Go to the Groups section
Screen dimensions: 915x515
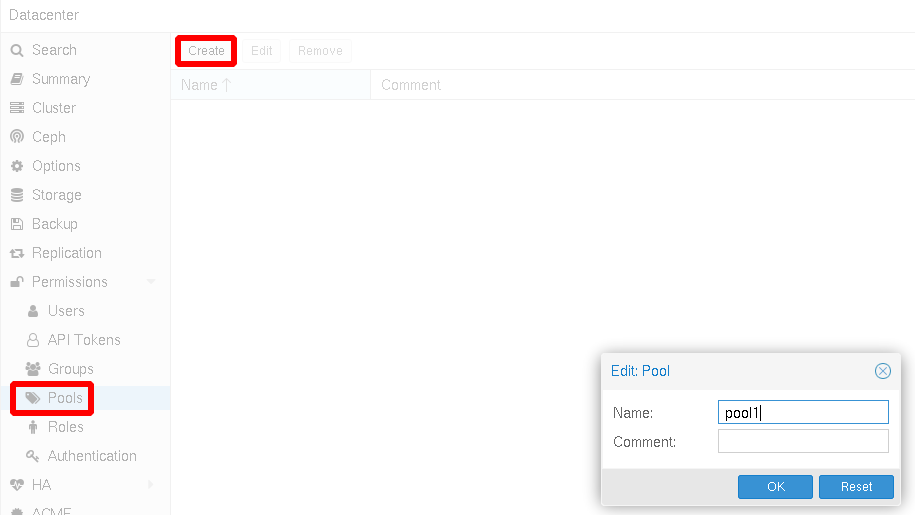pyautogui.click(x=70, y=369)
